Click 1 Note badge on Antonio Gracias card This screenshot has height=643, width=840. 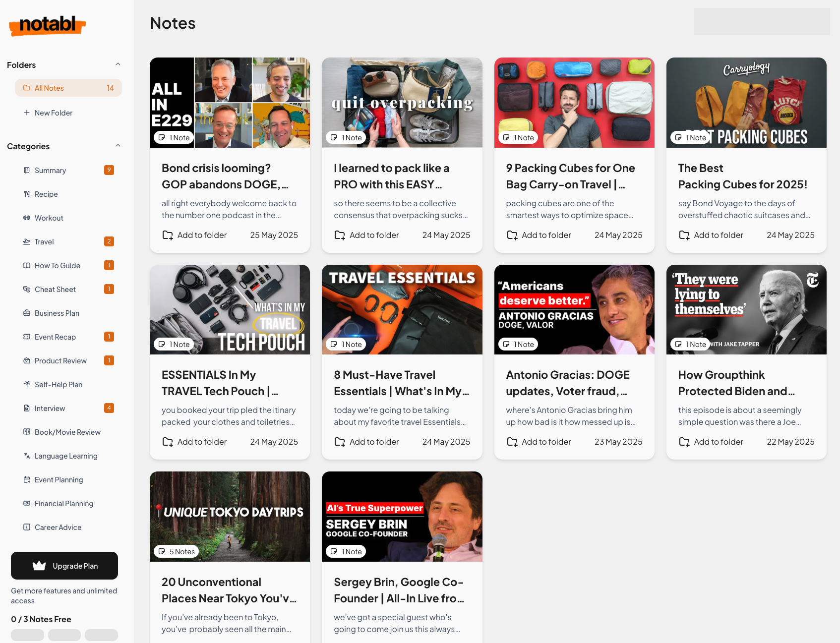pyautogui.click(x=518, y=344)
